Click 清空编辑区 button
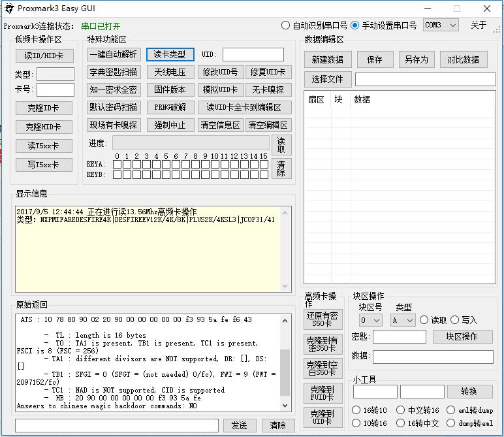The width and height of the screenshot is (504, 437). click(268, 125)
